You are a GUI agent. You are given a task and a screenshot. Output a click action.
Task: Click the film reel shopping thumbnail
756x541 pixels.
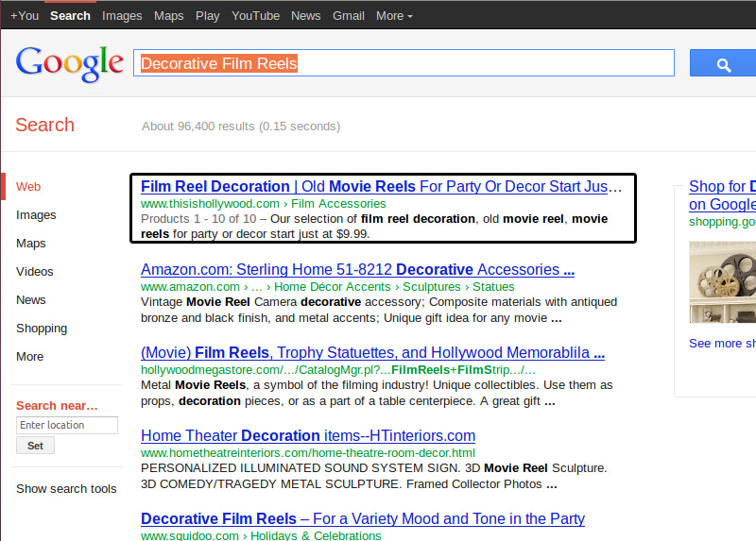(x=723, y=282)
